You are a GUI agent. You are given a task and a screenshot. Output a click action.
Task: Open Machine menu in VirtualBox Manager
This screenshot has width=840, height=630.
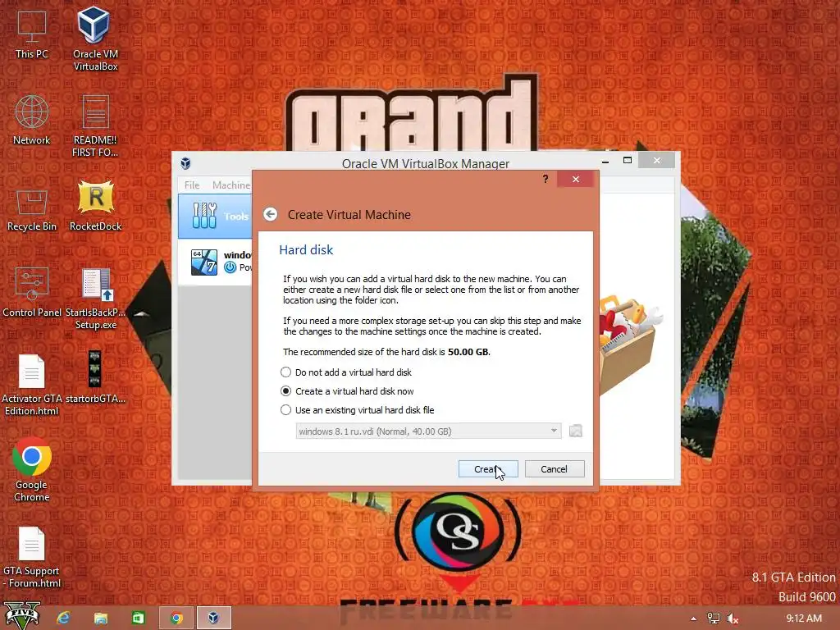pyautogui.click(x=231, y=185)
